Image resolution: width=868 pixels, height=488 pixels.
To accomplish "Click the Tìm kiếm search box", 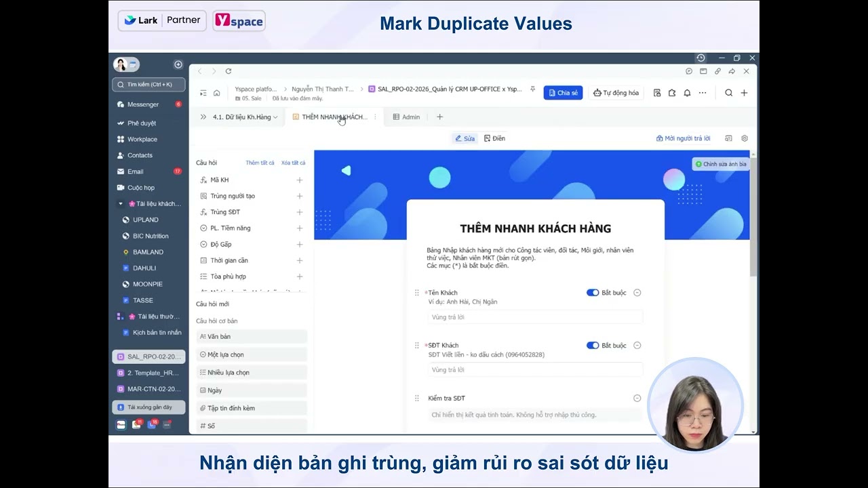I will 149,85.
